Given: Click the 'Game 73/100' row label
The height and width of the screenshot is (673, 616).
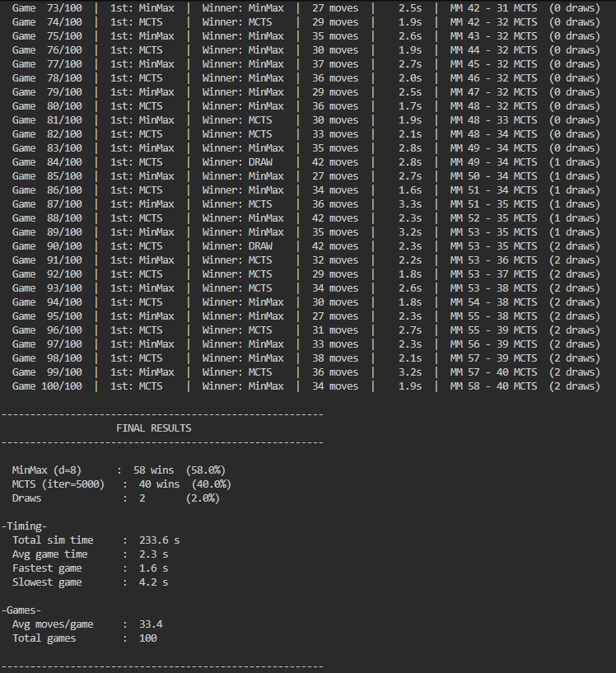Looking at the screenshot, I should [x=47, y=8].
